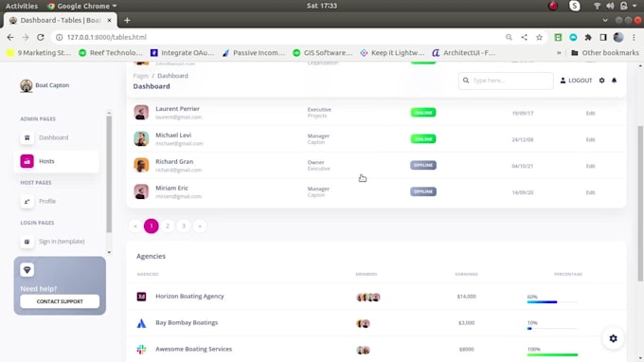
Task: Click the CONTACT SUPPORT button
Action: (x=60, y=301)
